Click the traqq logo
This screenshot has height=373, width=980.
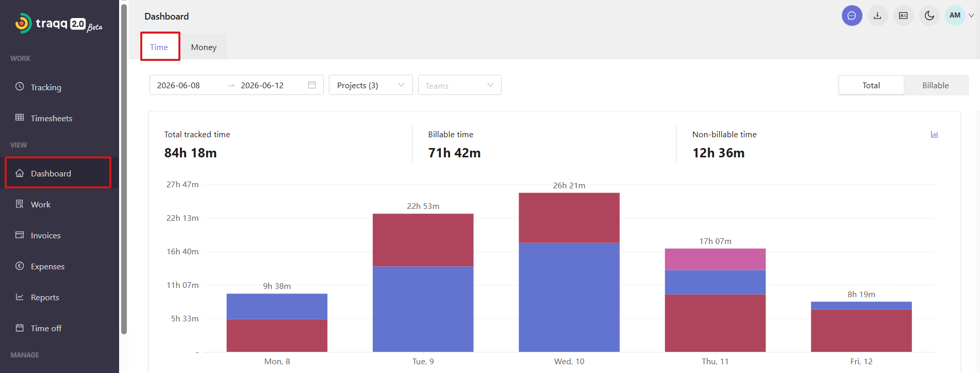58,24
